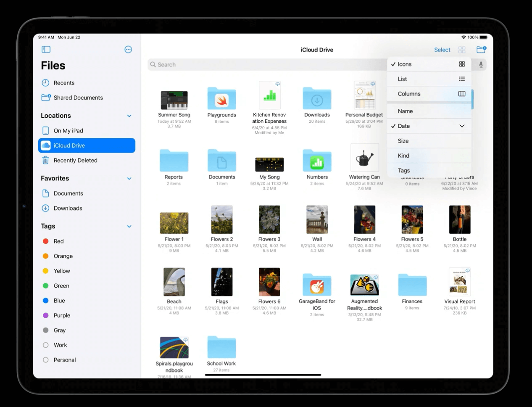Sort files by Size
532x407 pixels.
click(429, 141)
